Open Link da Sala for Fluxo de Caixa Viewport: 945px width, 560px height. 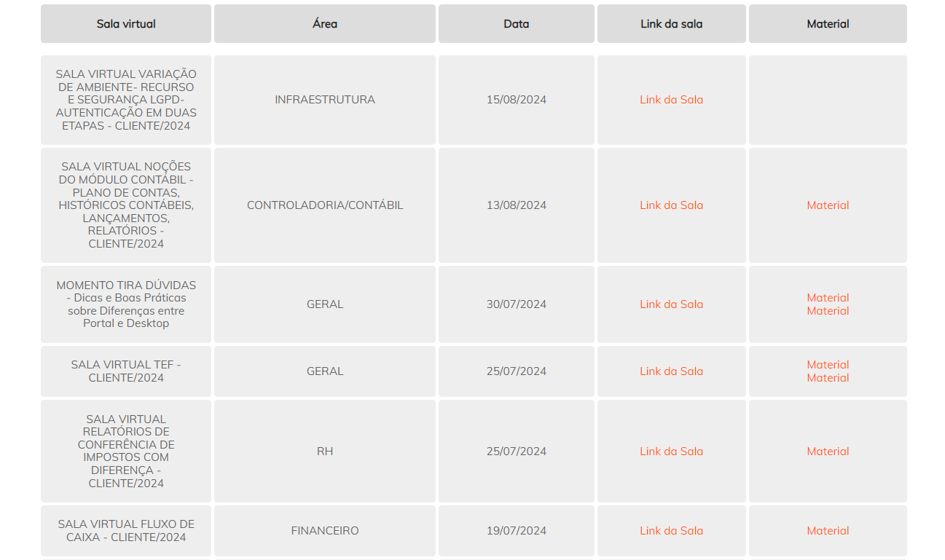pyautogui.click(x=671, y=531)
